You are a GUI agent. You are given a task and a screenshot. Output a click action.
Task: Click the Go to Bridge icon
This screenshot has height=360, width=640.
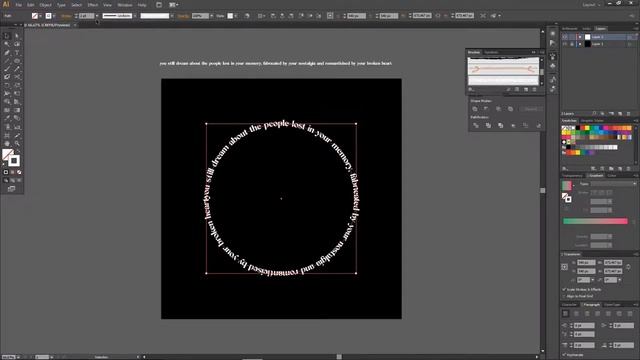159,5
